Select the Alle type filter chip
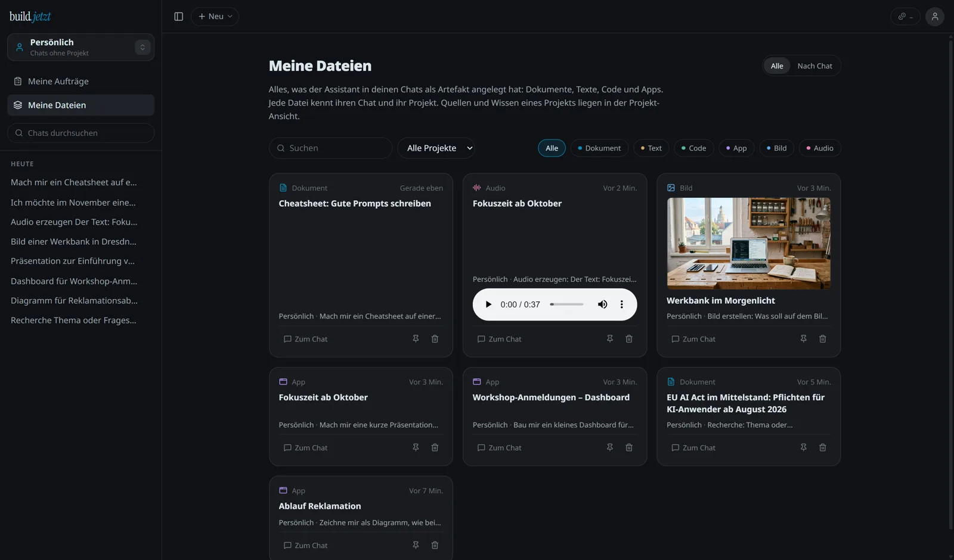Screen dimensions: 954x560 click(x=552, y=148)
